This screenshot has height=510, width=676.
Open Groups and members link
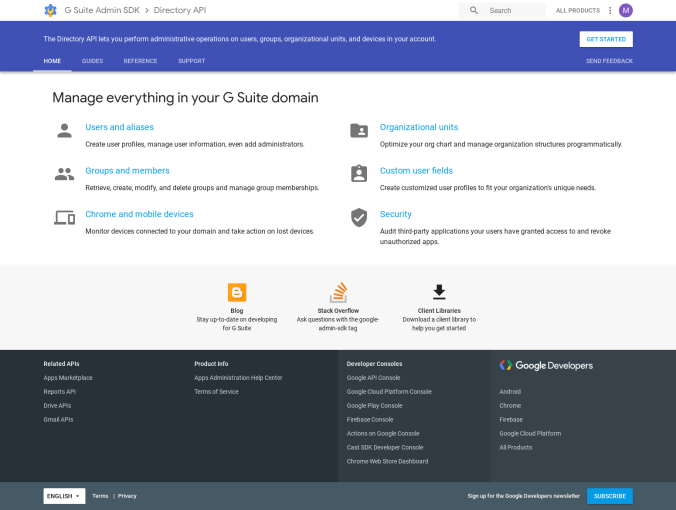pos(127,171)
